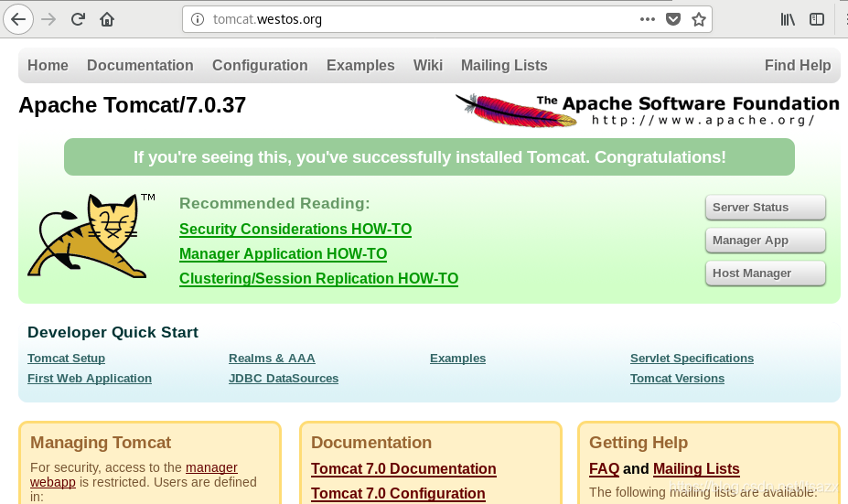Open Clustering/Session Replication HOW-TO link
This screenshot has width=848, height=504.
[318, 278]
